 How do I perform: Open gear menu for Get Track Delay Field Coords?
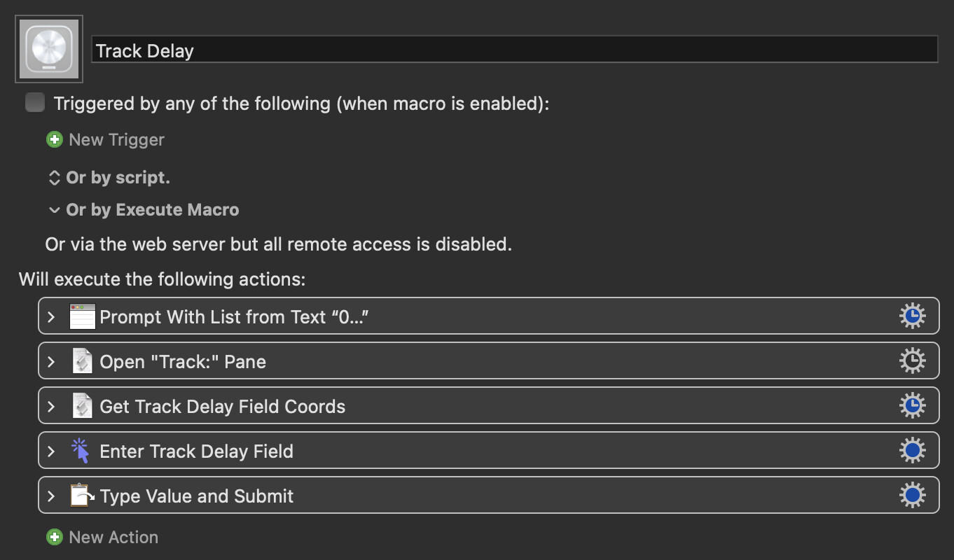tap(912, 406)
